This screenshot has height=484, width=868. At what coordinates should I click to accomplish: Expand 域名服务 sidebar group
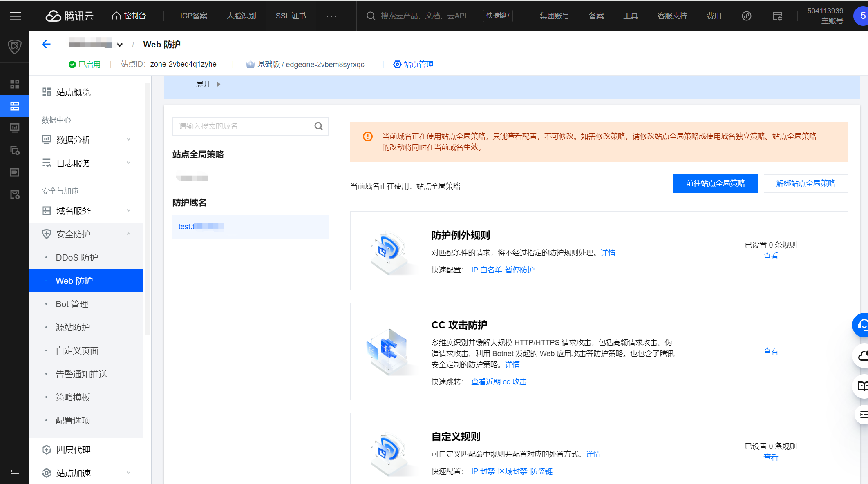86,211
